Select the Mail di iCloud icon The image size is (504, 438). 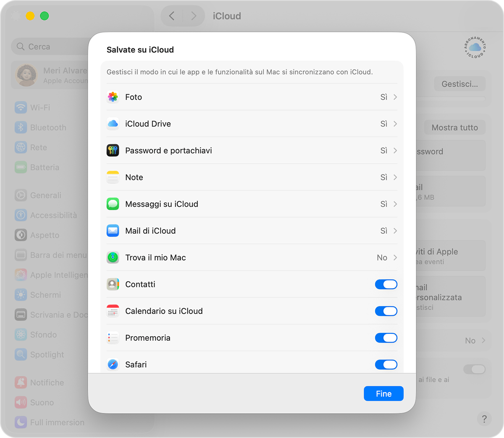pos(113,230)
